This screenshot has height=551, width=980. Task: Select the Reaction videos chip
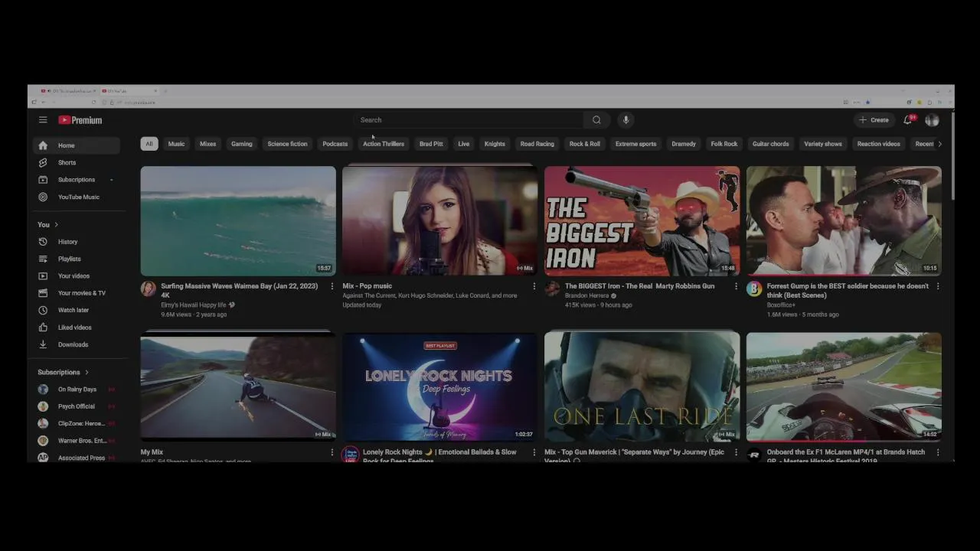pyautogui.click(x=879, y=144)
